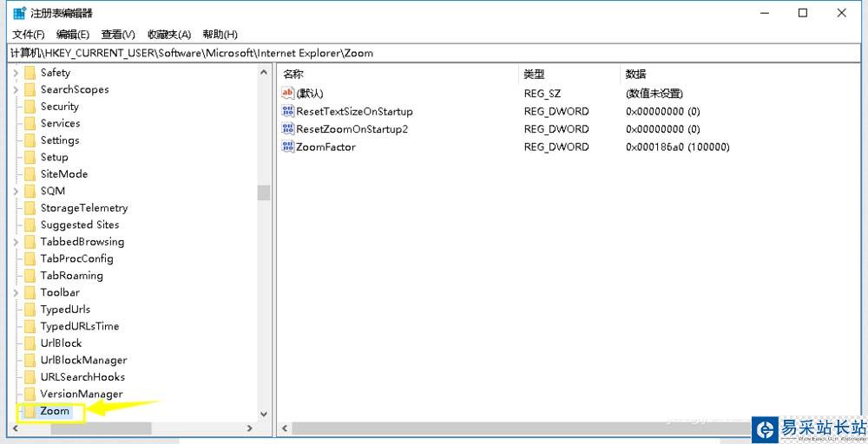Viewport: 868px width, 444px height.
Task: Select the ResetTextSizeOnStartup value name
Action: [x=355, y=111]
